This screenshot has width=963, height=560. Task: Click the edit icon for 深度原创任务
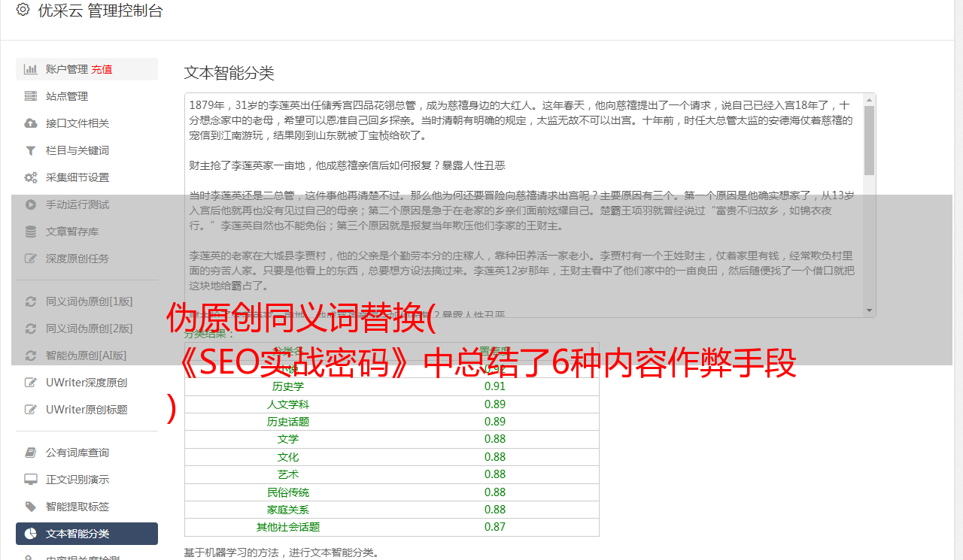click(31, 259)
